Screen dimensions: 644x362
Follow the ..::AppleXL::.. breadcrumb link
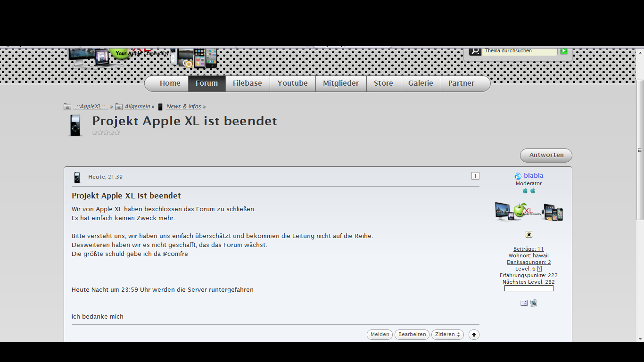pyautogui.click(x=91, y=107)
